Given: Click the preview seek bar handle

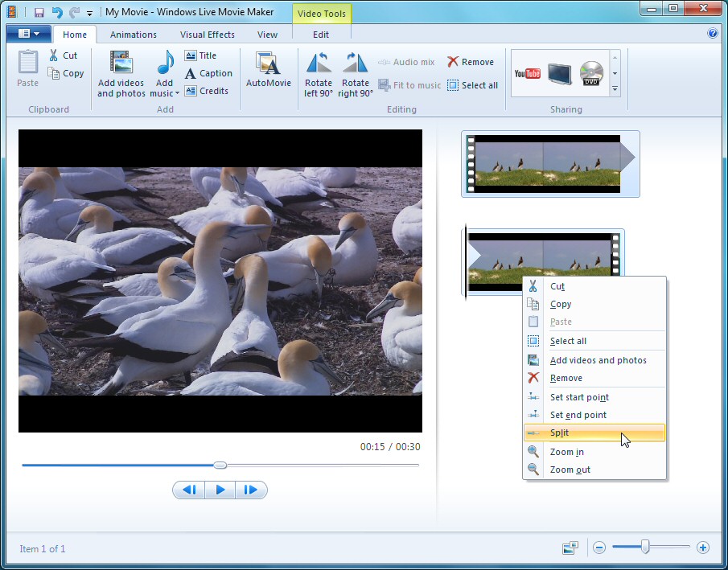Looking at the screenshot, I should [220, 465].
